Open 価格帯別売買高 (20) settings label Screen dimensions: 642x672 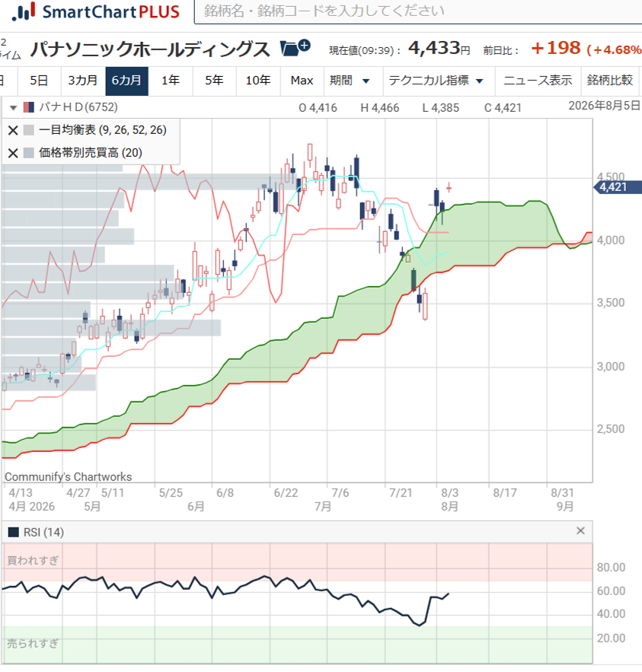[91, 152]
